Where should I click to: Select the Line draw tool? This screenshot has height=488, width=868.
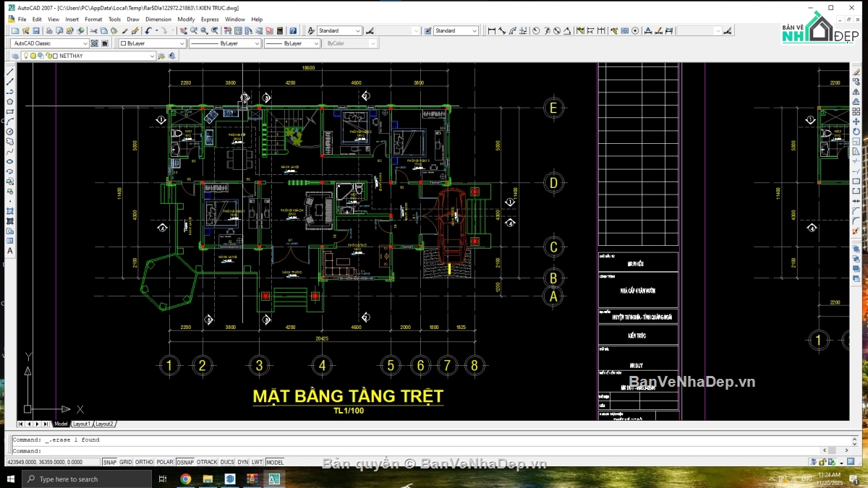coord(10,72)
